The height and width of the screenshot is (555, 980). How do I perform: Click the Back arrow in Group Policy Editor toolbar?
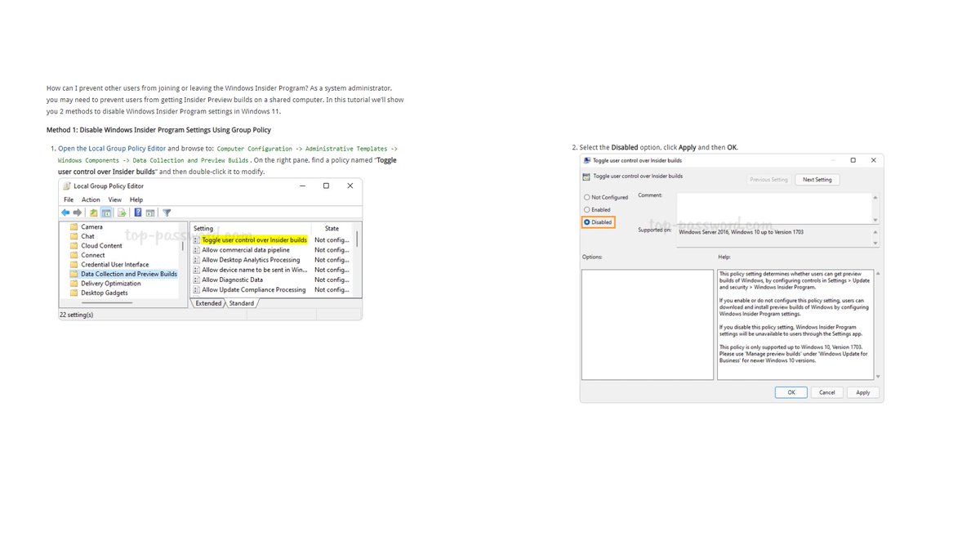pyautogui.click(x=65, y=213)
